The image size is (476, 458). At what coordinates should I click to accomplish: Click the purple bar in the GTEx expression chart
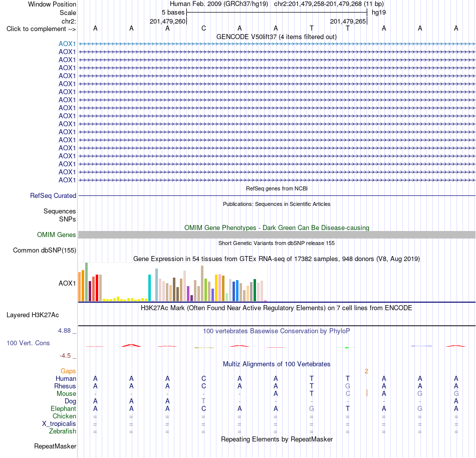(188, 294)
